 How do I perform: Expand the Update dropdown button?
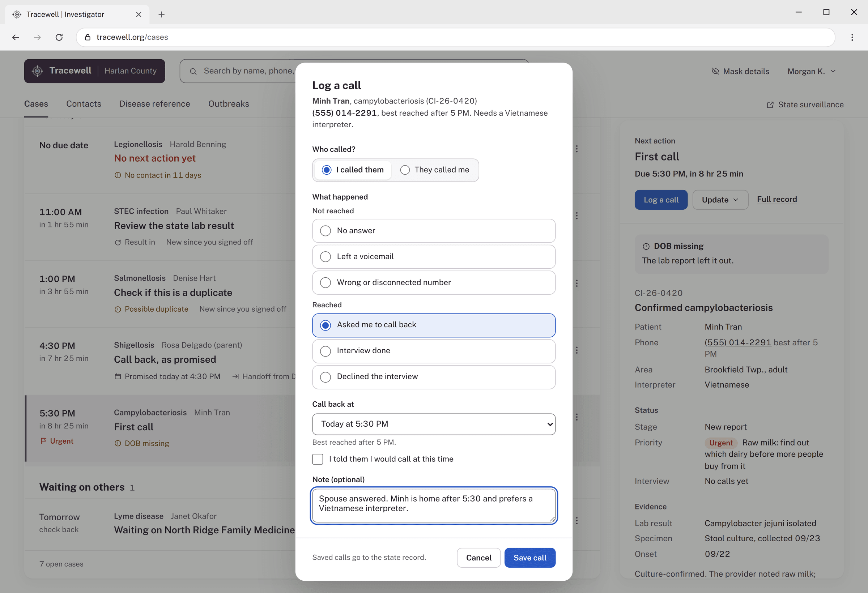pyautogui.click(x=720, y=200)
